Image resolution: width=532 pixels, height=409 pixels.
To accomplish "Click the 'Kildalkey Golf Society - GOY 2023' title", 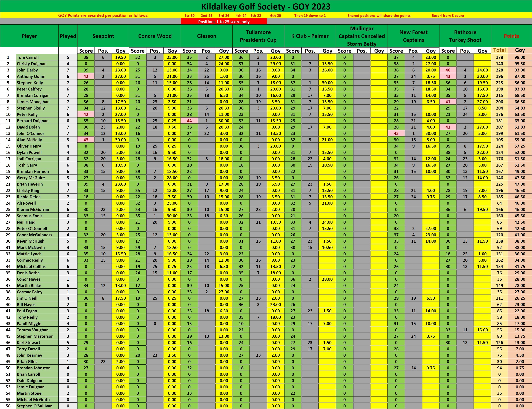I will point(266,6).
